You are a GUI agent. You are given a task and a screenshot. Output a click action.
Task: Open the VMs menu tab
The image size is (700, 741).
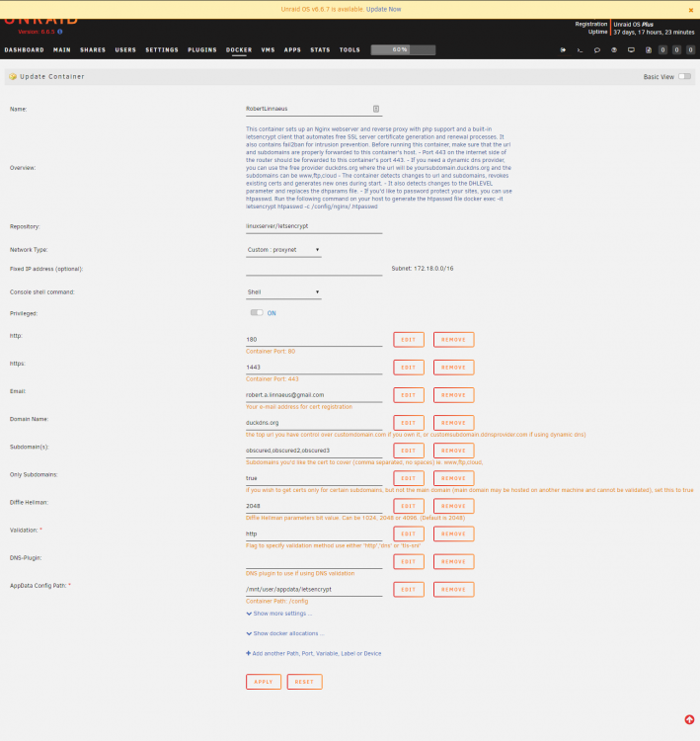268,49
